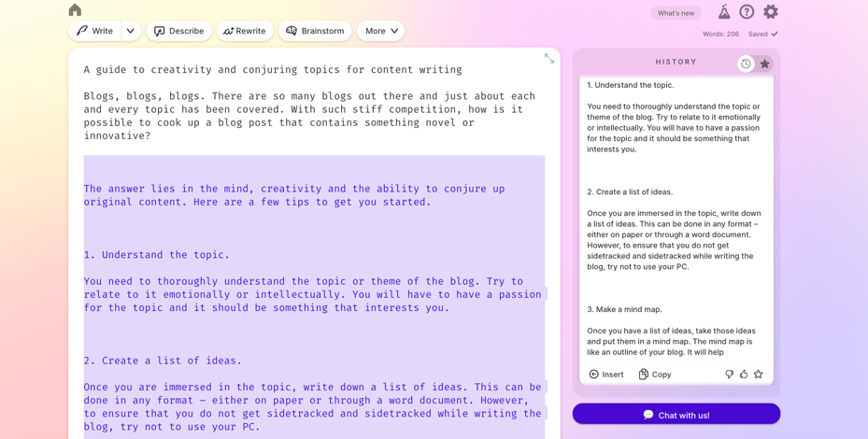Click history text '3. Make a mind map.'

pos(624,309)
